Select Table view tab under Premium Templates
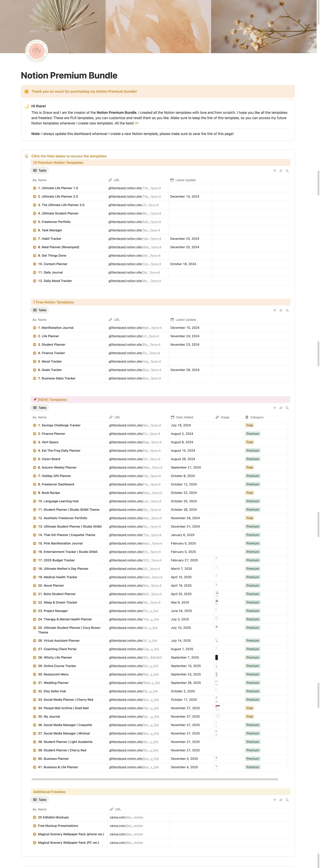 click(x=40, y=170)
